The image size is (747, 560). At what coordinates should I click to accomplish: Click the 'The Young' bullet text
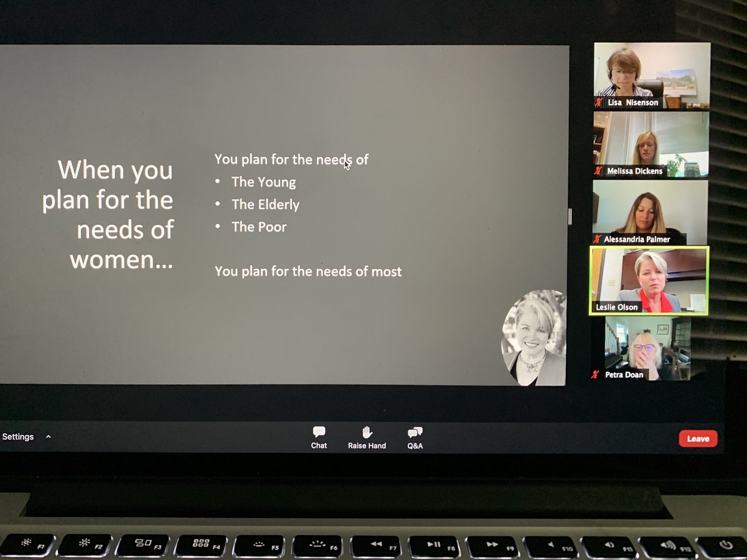point(264,182)
